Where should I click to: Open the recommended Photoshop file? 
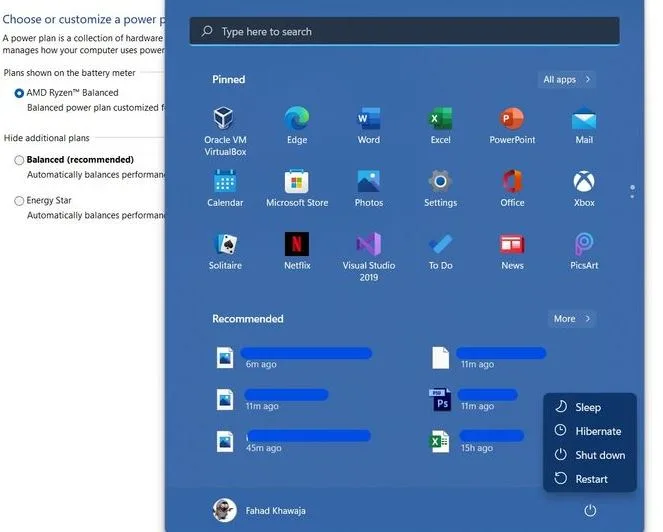pyautogui.click(x=474, y=400)
